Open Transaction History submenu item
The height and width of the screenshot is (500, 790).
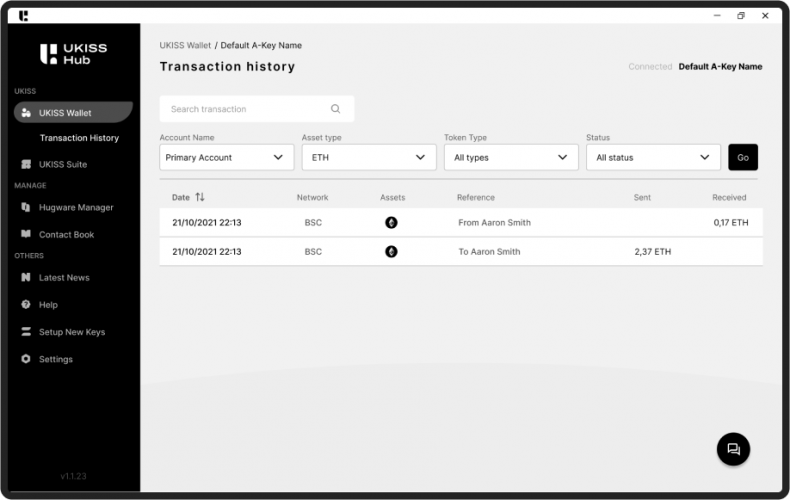[79, 138]
